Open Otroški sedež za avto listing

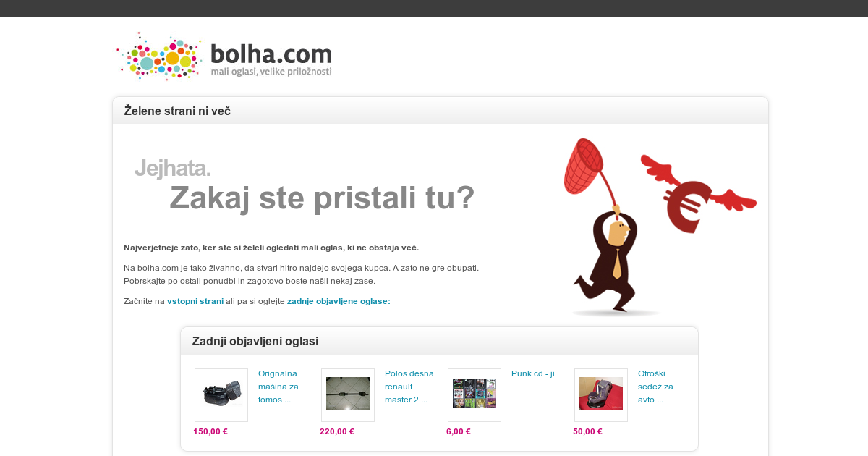pos(655,387)
